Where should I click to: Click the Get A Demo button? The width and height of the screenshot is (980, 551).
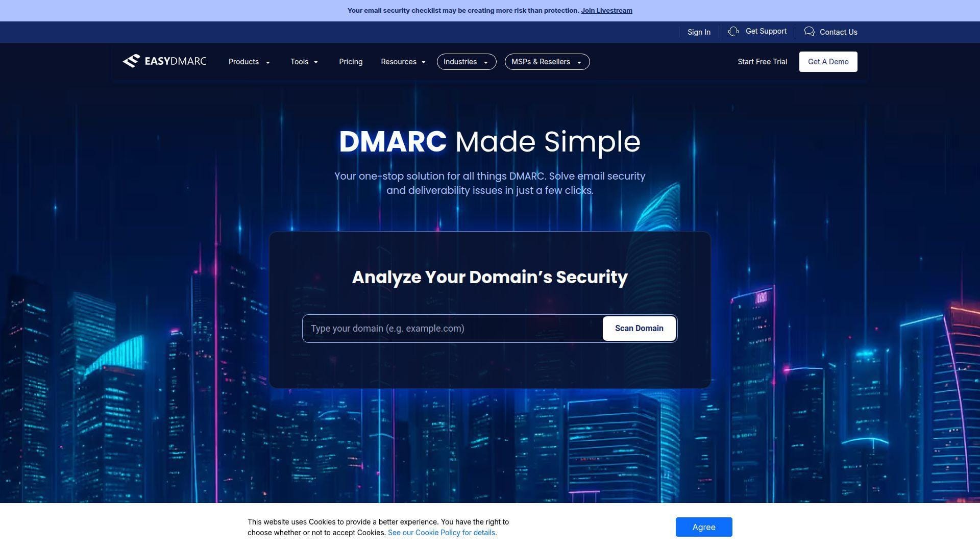click(x=828, y=62)
